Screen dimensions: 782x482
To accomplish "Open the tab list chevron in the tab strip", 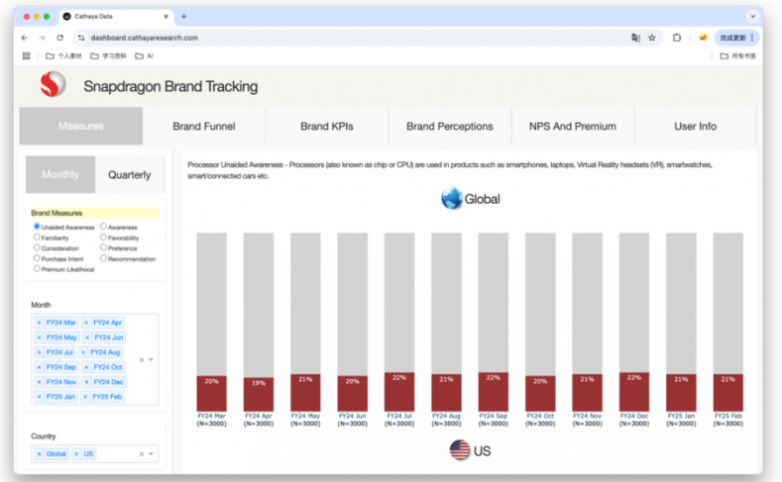I will coord(752,17).
